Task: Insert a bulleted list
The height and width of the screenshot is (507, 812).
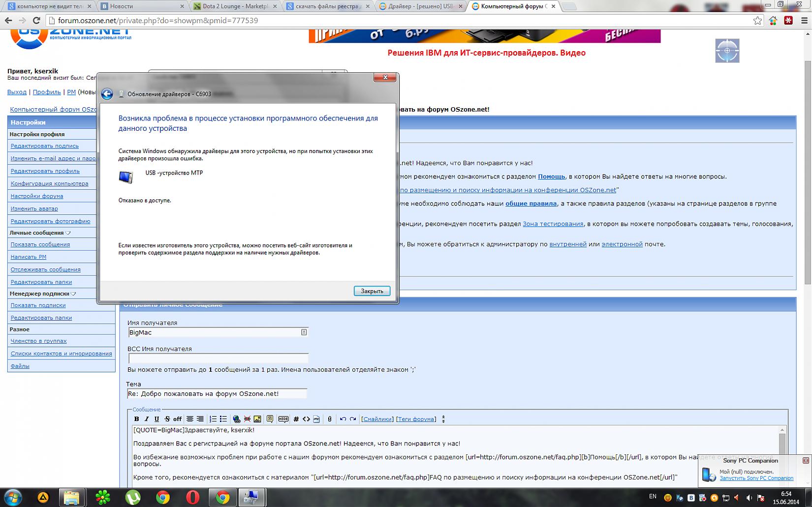Action: tap(223, 419)
